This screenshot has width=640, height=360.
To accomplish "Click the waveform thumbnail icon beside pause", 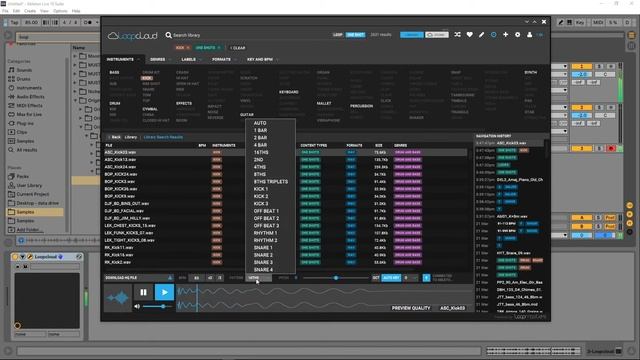I will [118, 298].
